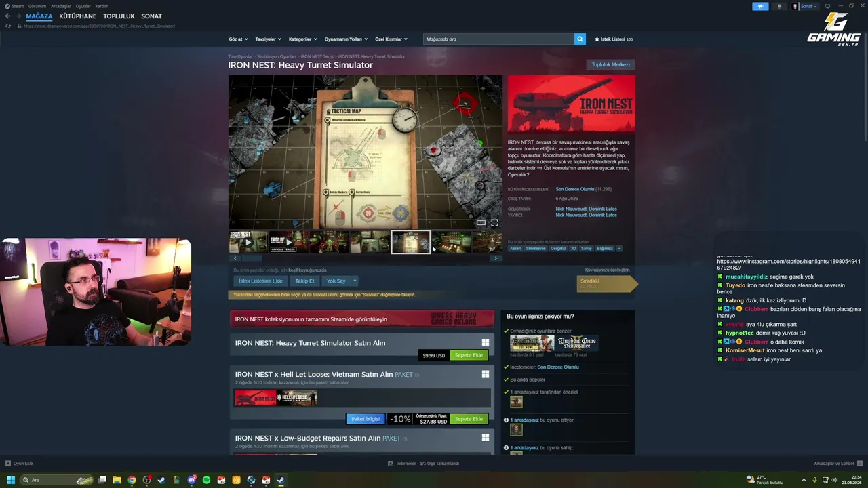Open the taskbar volume control
This screenshot has width=868, height=488.
pyautogui.click(x=833, y=480)
